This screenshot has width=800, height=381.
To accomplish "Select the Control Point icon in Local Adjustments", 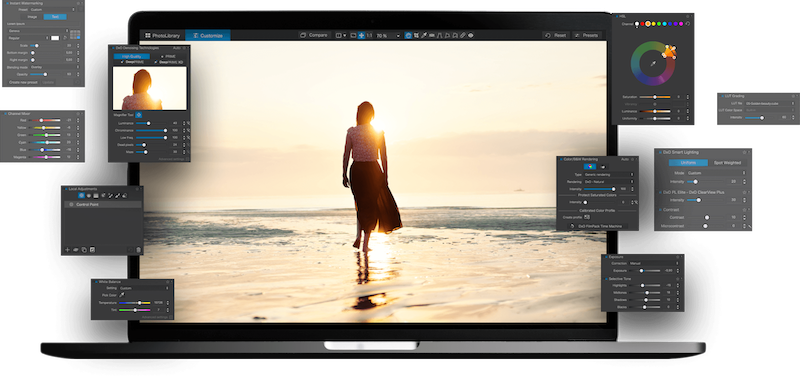I will tap(81, 195).
